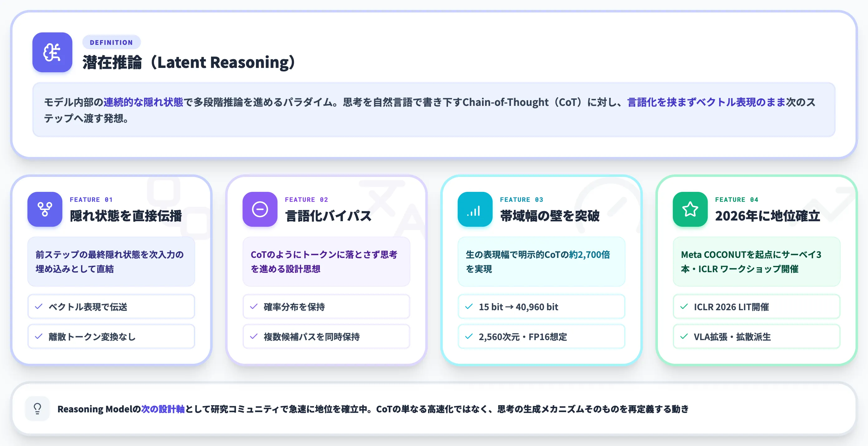Click description CoTのようにトークンに落とさず思考を進める設計思想
The height and width of the screenshot is (446, 868).
(324, 262)
